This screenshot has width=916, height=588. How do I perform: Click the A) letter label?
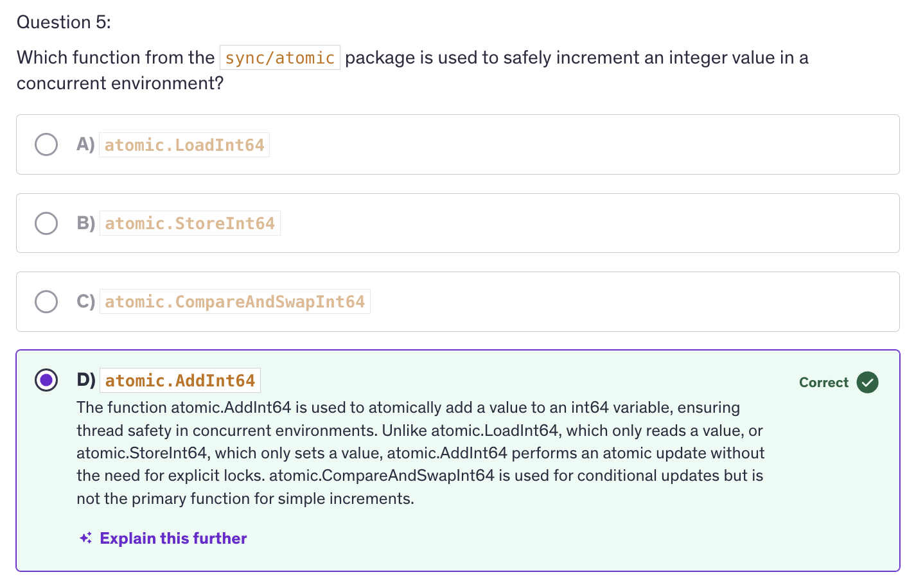(85, 144)
